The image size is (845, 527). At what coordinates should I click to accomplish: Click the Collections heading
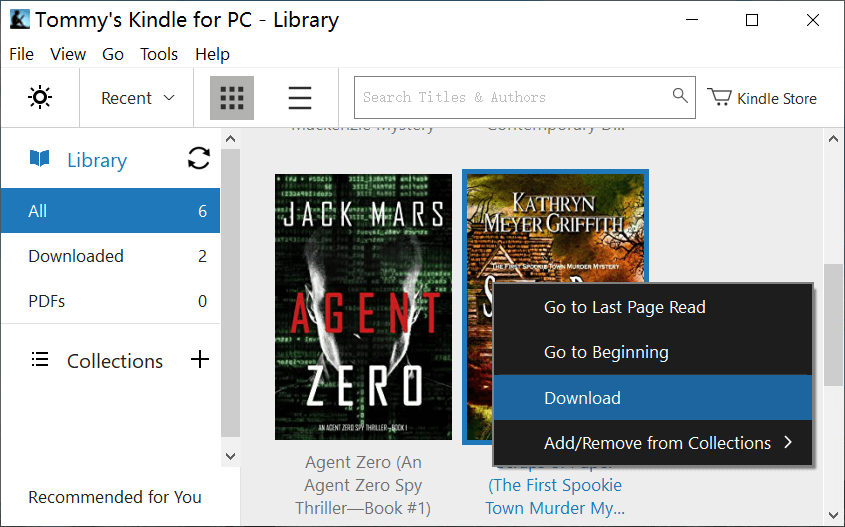pyautogui.click(x=115, y=361)
